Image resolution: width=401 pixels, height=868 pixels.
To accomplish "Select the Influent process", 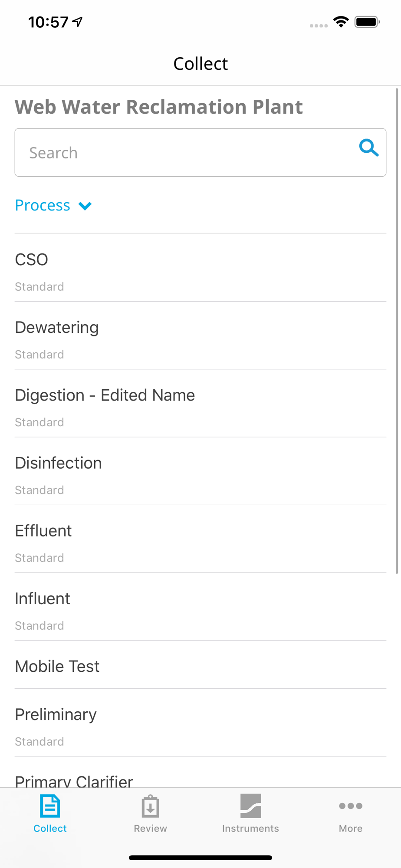I will [x=200, y=606].
